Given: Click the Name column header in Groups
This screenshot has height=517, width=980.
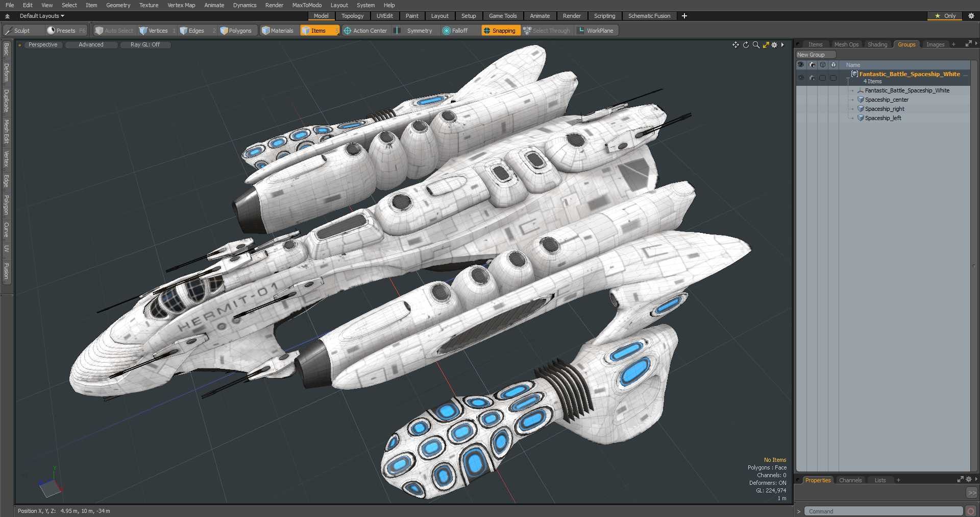Looking at the screenshot, I should (853, 65).
